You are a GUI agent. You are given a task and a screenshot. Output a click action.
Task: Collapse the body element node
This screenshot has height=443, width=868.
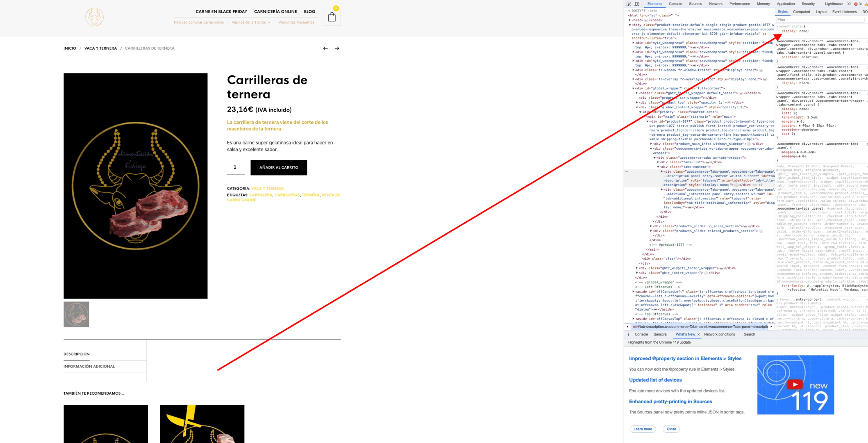tap(630, 25)
